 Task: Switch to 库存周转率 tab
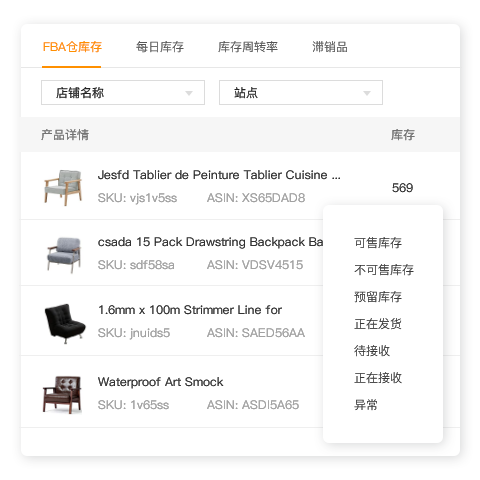point(248,47)
